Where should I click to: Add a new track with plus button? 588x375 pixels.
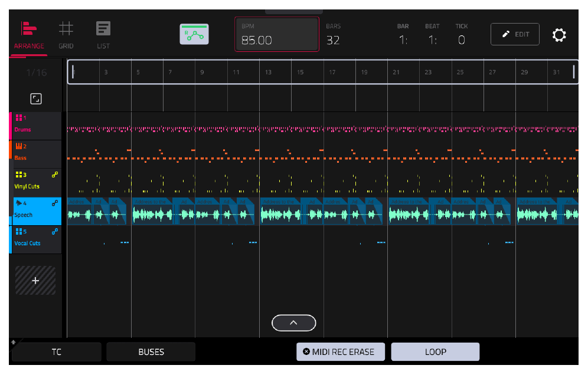(35, 281)
